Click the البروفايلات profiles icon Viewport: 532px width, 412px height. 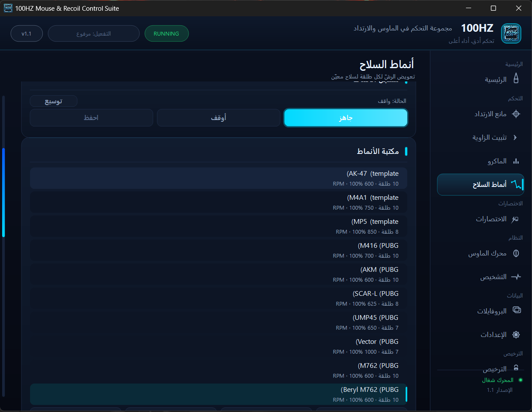pos(517,310)
